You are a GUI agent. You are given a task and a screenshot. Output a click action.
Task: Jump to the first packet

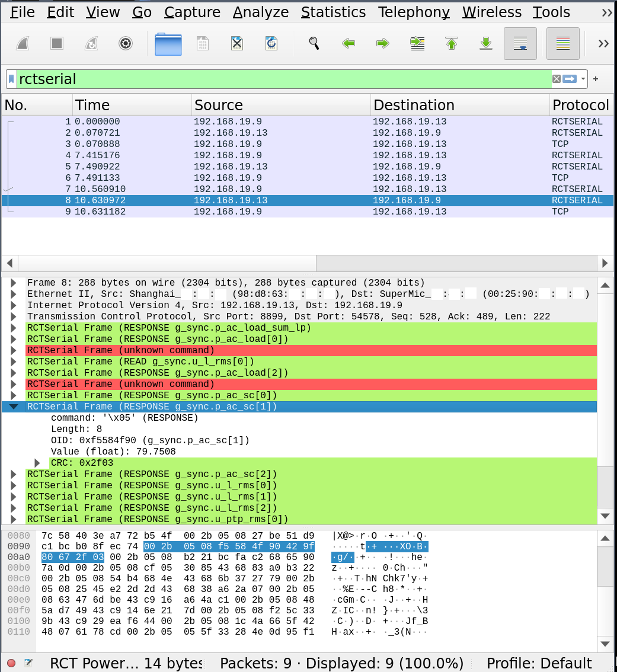point(452,43)
